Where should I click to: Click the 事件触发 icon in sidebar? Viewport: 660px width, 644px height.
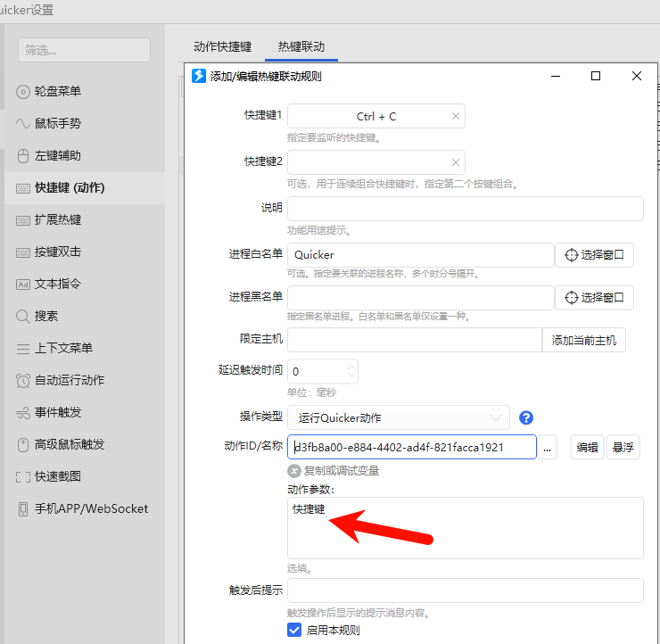pos(23,413)
